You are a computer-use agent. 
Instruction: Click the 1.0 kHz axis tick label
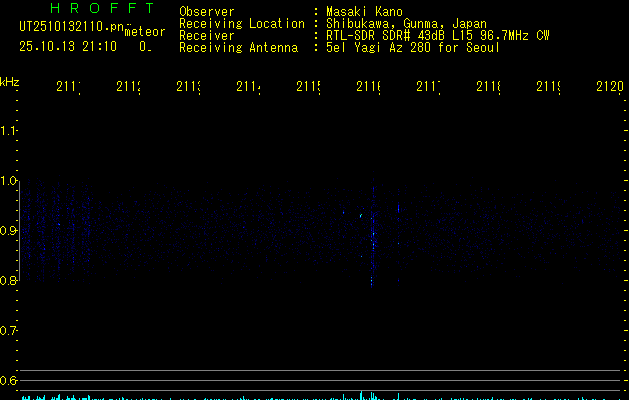[8, 181]
